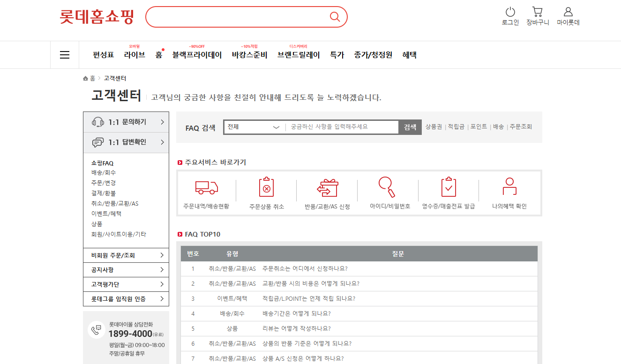
Task: Go to the 편성표 nav item
Action: point(104,55)
